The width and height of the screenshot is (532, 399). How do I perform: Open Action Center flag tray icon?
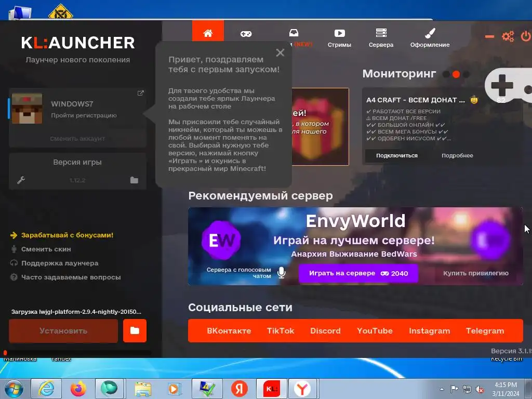click(454, 389)
